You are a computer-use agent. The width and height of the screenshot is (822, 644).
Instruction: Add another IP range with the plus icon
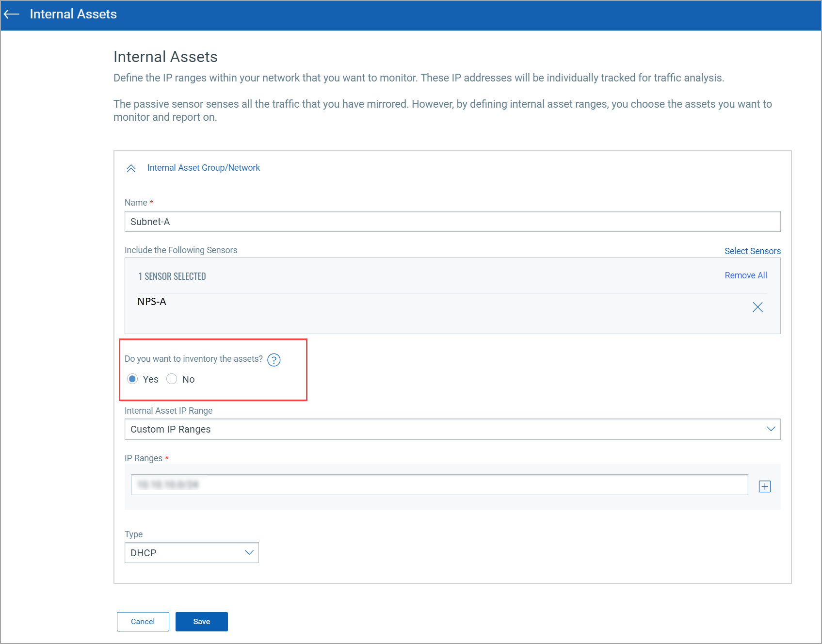764,486
